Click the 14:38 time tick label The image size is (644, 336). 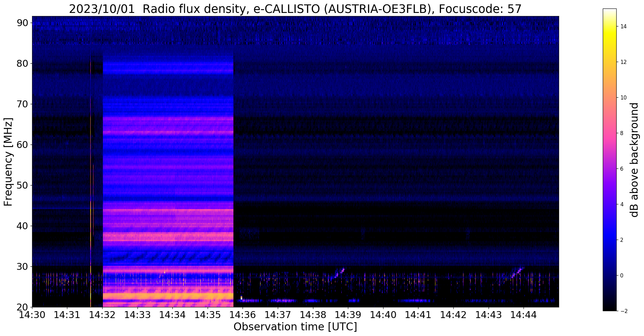[x=313, y=315]
